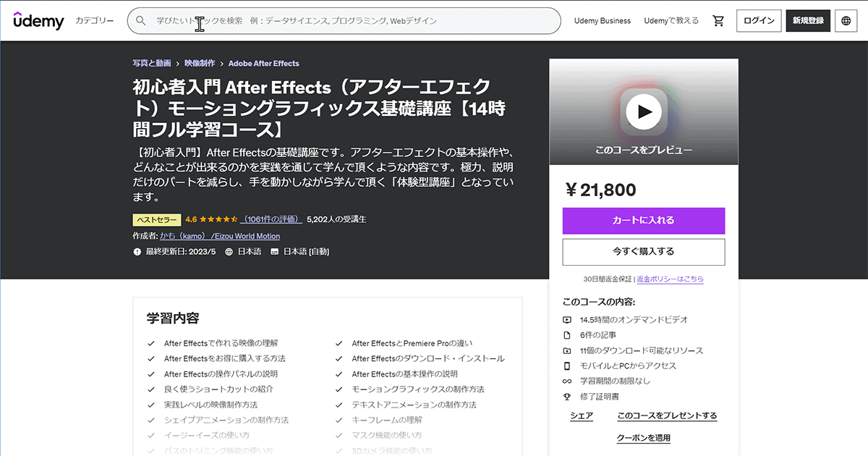Go to 写真と動画 breadcrumb
Image resolution: width=868 pixels, height=456 pixels.
point(151,63)
